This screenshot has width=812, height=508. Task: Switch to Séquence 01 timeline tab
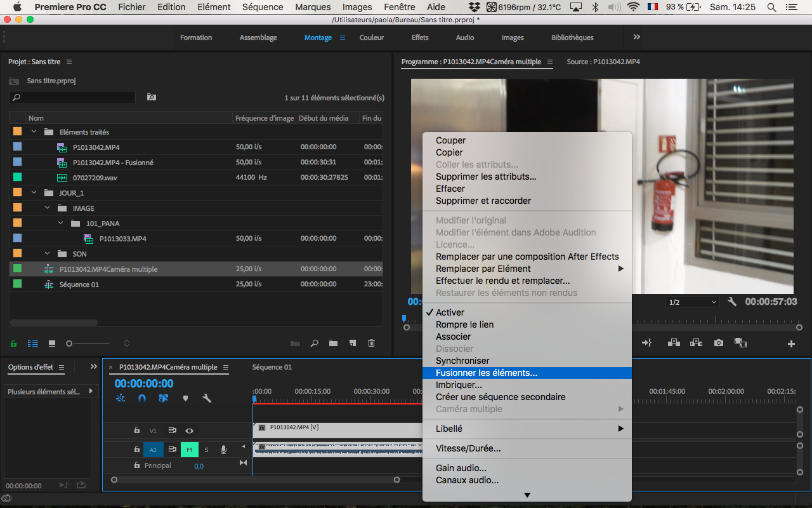[x=272, y=368]
